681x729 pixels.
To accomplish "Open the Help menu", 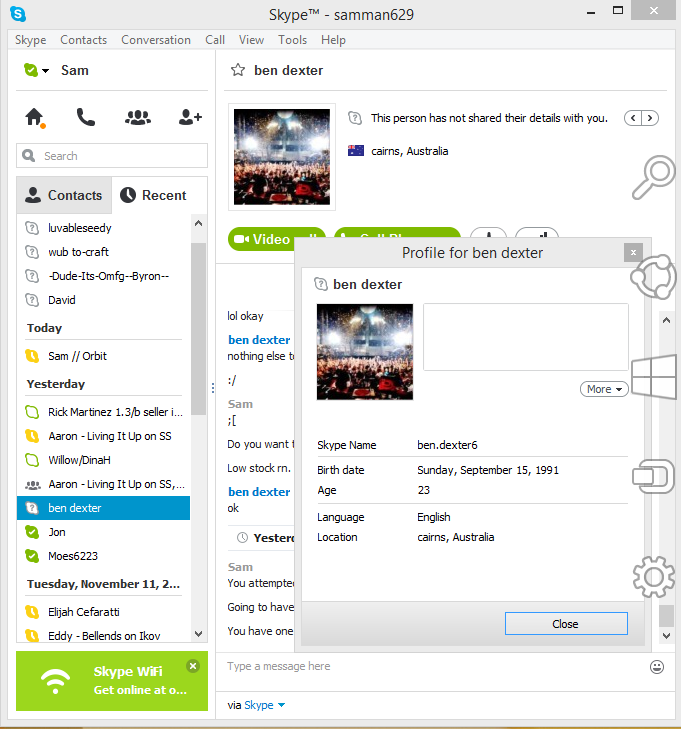I will pyautogui.click(x=333, y=40).
